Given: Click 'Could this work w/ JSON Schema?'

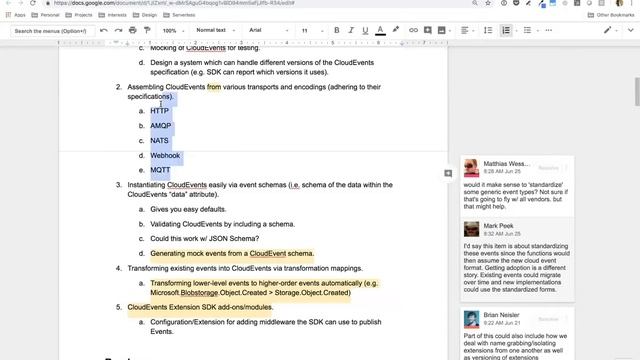Looking at the screenshot, I should [204, 239].
